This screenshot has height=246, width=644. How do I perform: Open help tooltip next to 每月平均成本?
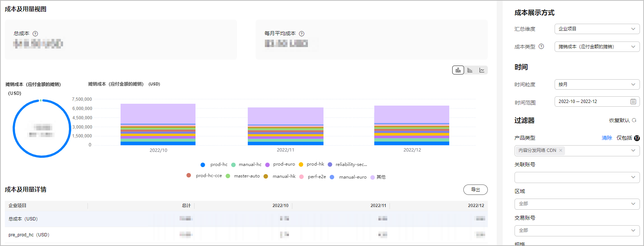(302, 34)
